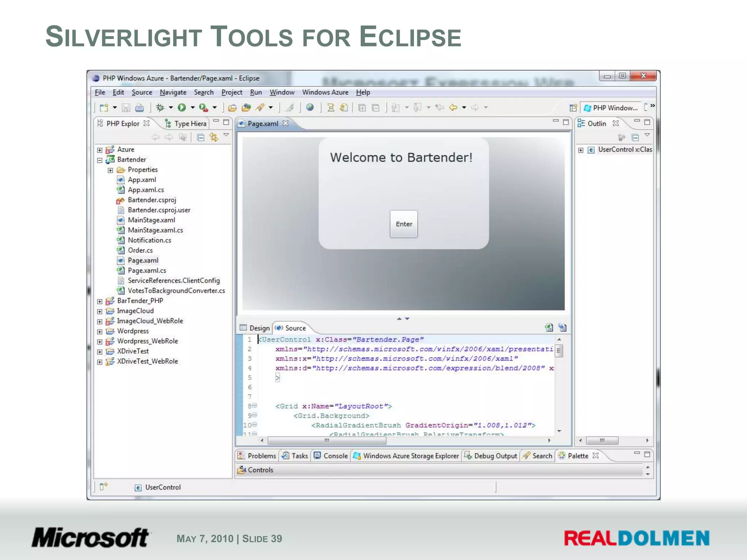Click the Debug bug icon
The image size is (747, 560).
(160, 108)
